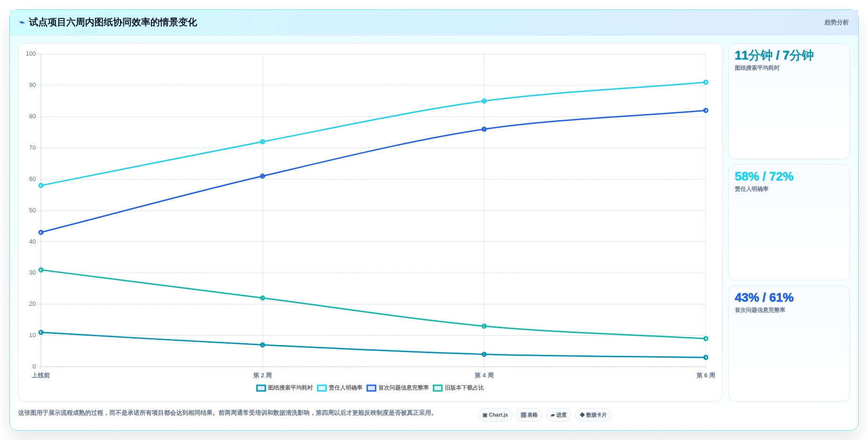Click 旧版本下载占比 point at 上线前
The image size is (868, 440).
(x=41, y=270)
